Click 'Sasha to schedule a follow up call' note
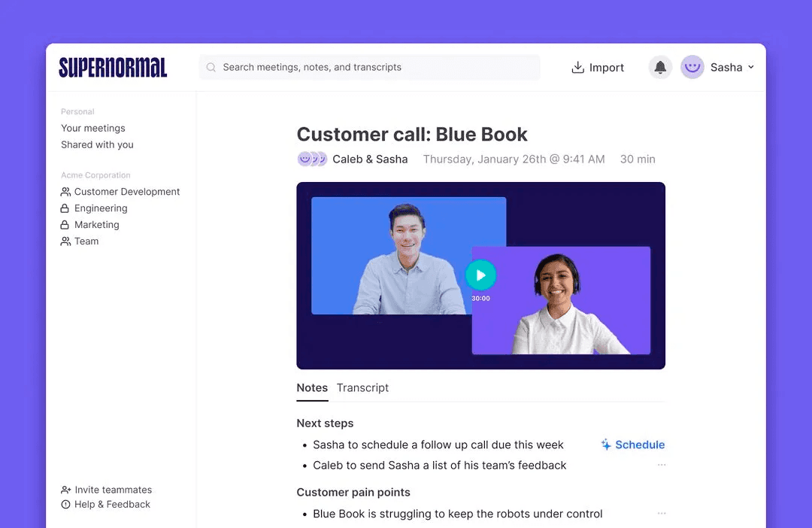 click(x=438, y=445)
